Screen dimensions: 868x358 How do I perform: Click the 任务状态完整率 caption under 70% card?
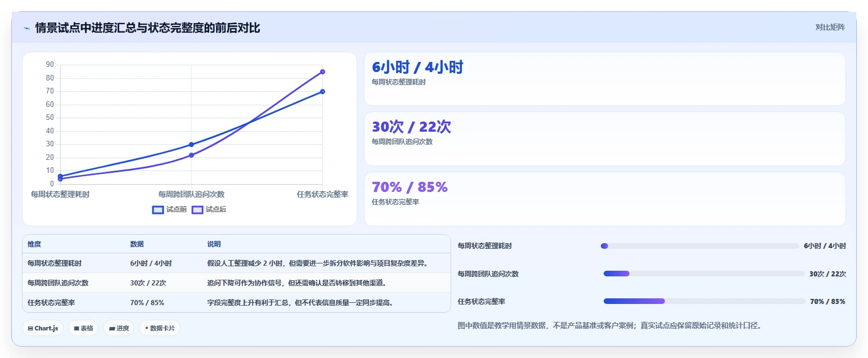tap(395, 202)
